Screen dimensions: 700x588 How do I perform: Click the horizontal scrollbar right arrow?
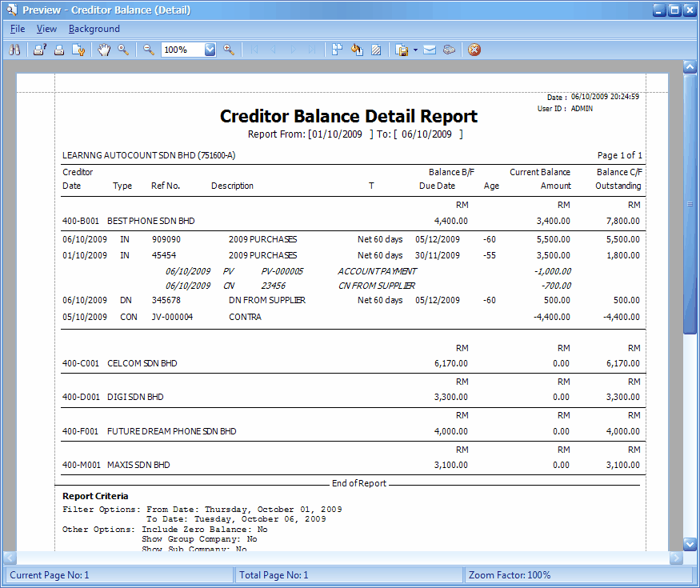[x=676, y=558]
